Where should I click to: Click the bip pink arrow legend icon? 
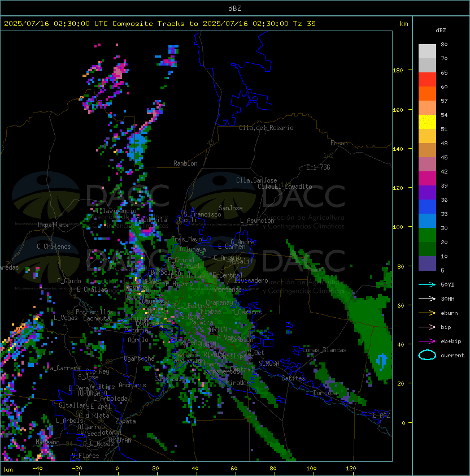[427, 327]
